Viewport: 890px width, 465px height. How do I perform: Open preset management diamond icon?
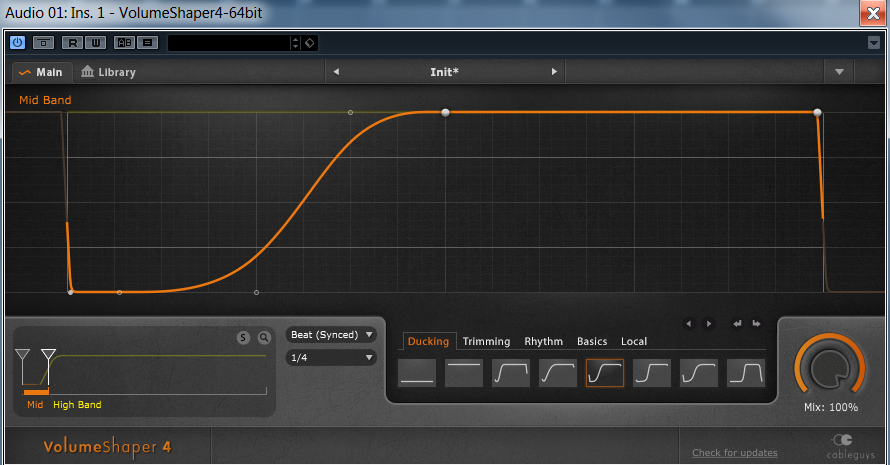pyautogui.click(x=310, y=43)
